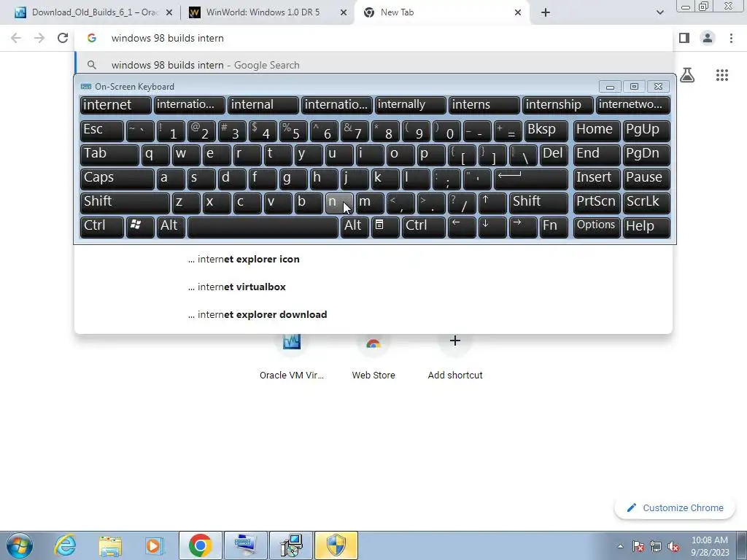
Task: Click the back navigation arrow
Action: click(x=16, y=38)
